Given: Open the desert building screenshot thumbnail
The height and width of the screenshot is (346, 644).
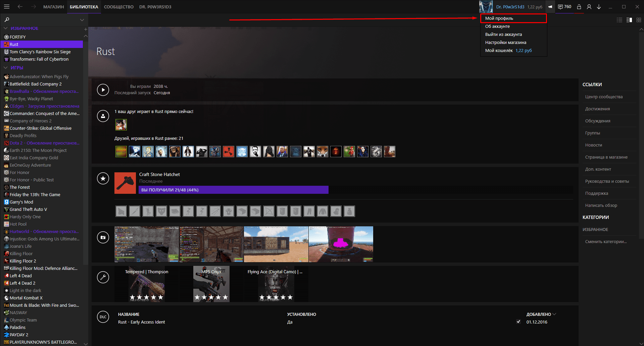Looking at the screenshot, I should click(276, 244).
